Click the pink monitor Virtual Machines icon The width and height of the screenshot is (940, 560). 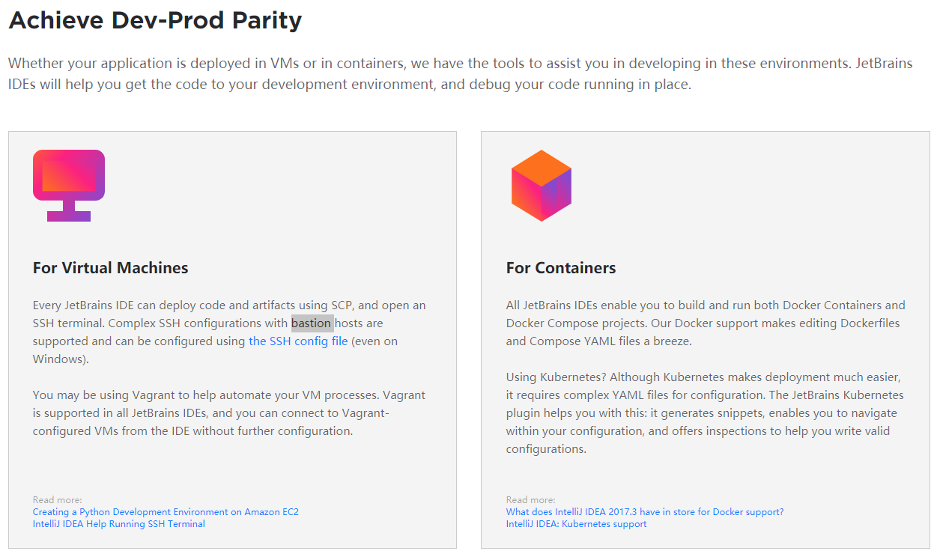point(69,185)
